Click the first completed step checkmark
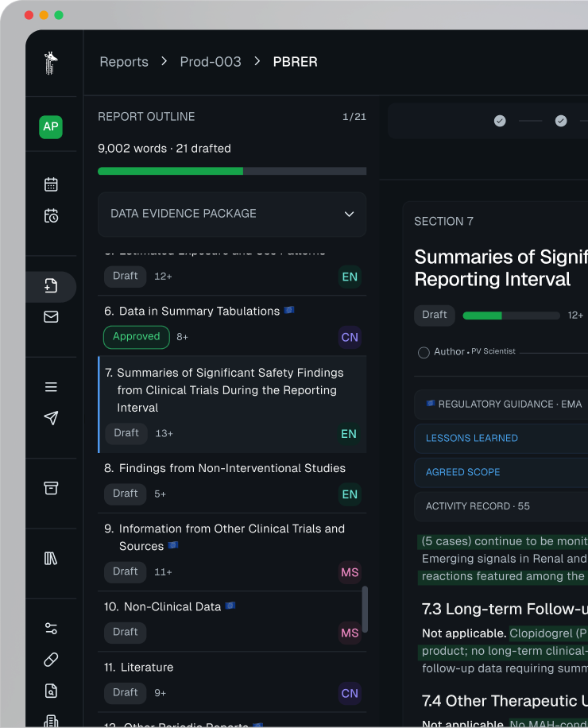This screenshot has width=588, height=728. point(500,121)
